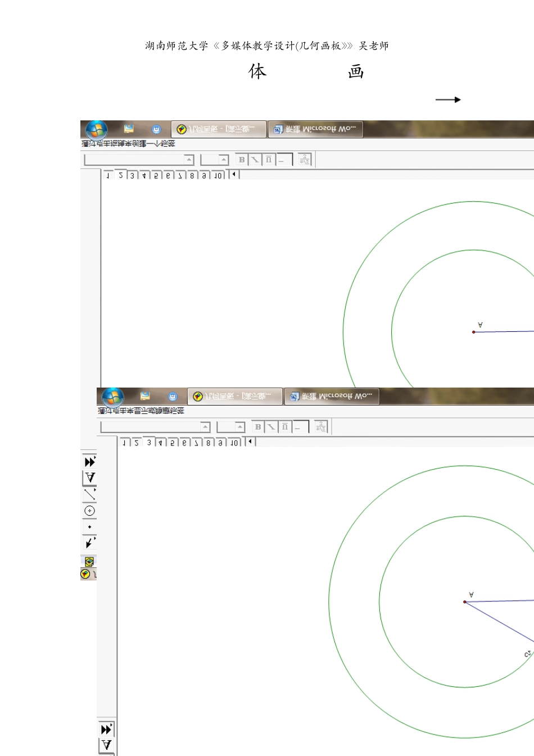Image resolution: width=534 pixels, height=756 pixels.
Task: Toggle Bold button in upper screenshot text toolbar
Action: [242, 160]
